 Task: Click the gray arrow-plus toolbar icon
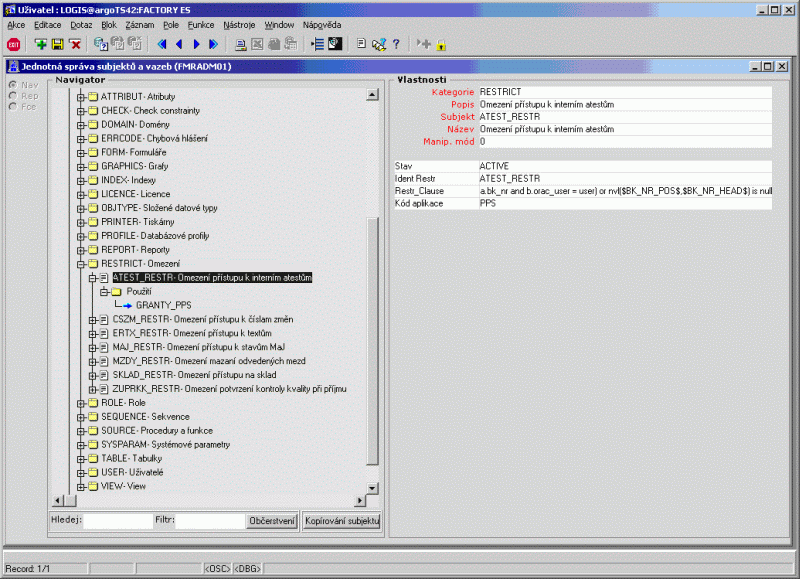423,44
